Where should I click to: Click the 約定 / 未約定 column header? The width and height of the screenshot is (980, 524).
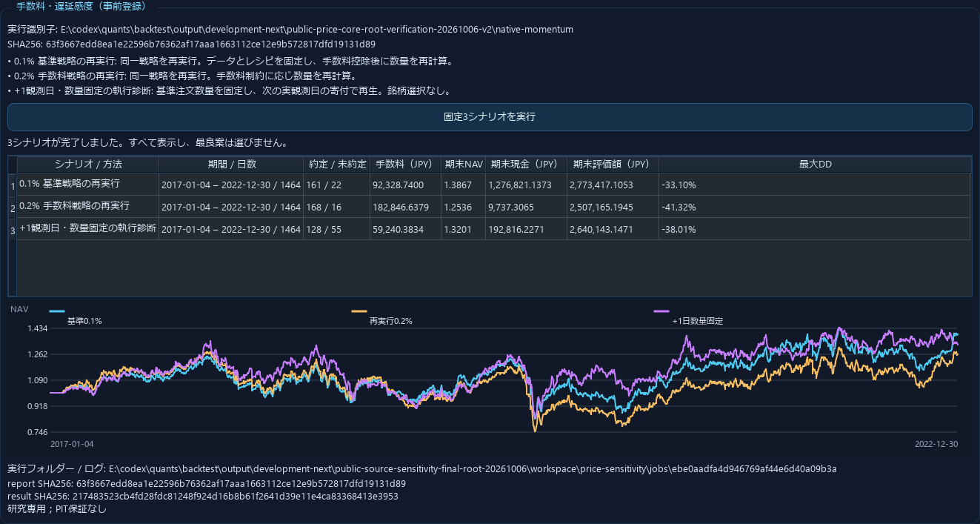pos(337,165)
